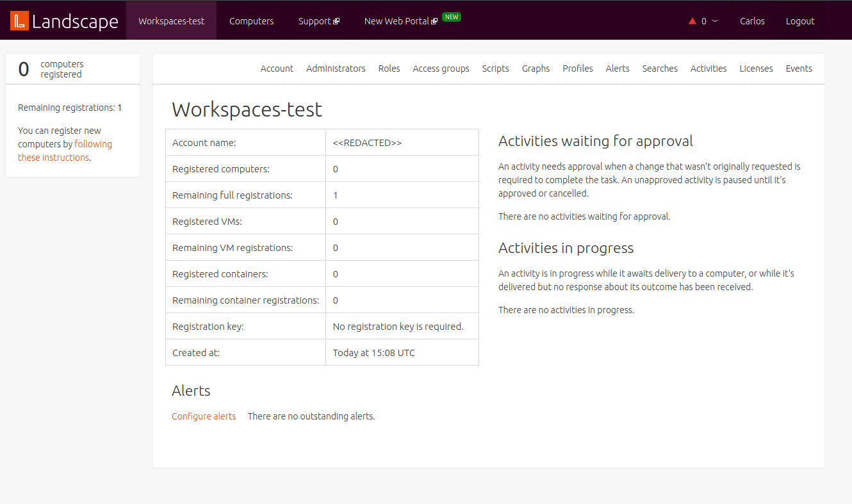Click the Alerts section heading
This screenshot has width=852, height=504.
coord(191,391)
